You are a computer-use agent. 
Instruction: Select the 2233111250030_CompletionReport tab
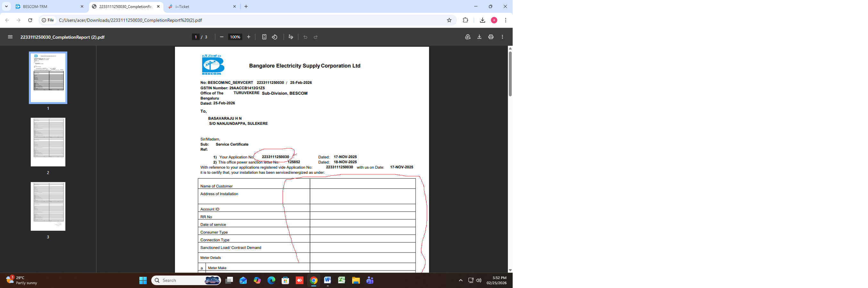coord(126,6)
